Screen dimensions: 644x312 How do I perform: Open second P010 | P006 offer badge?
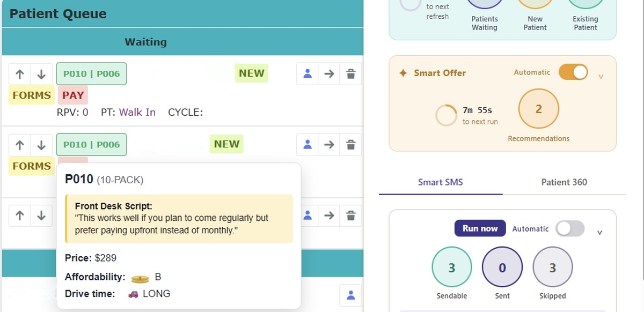(x=91, y=145)
